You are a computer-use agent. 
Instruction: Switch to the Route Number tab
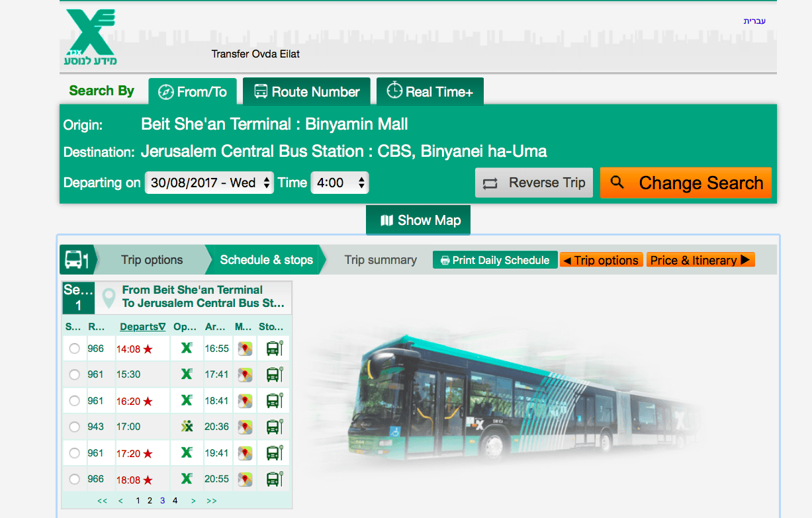tap(307, 92)
